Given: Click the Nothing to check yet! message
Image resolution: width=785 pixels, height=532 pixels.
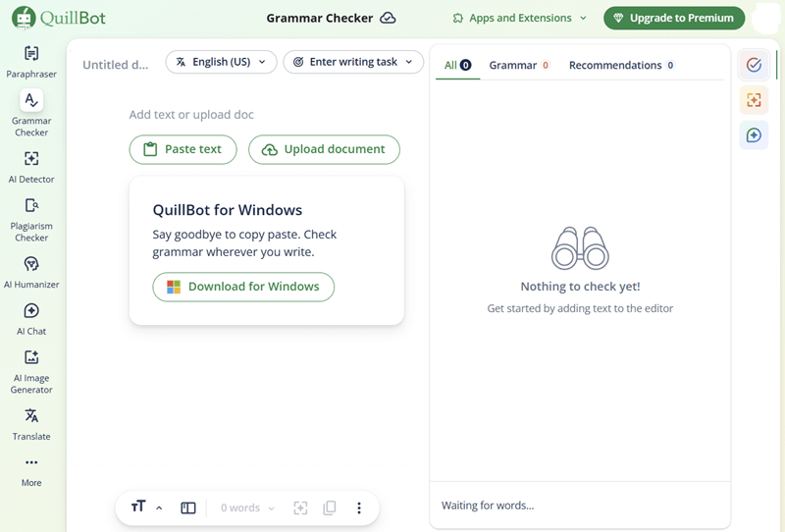Looking at the screenshot, I should pyautogui.click(x=580, y=286).
